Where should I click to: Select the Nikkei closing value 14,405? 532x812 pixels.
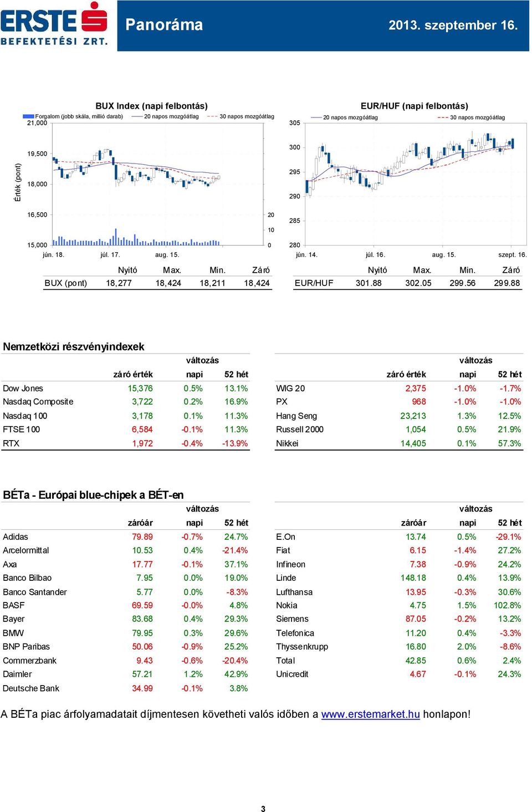pos(413,443)
